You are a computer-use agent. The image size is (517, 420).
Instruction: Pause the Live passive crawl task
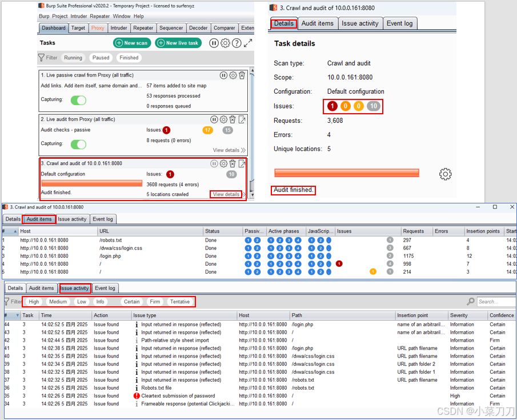pos(223,75)
